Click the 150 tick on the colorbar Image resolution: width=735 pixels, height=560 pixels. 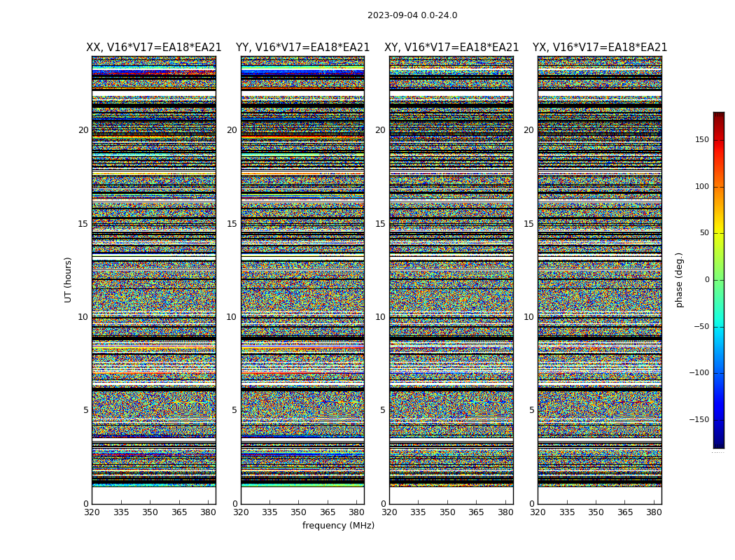(702, 139)
